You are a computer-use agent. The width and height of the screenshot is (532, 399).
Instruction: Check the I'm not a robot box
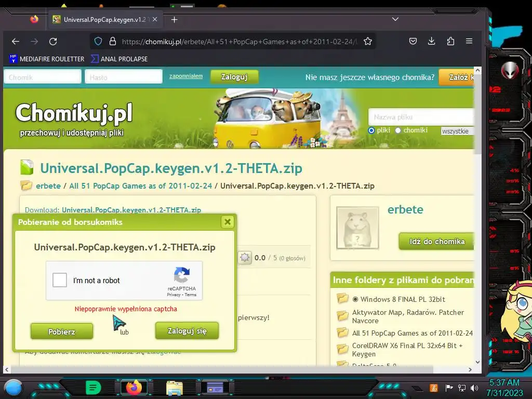pos(60,280)
